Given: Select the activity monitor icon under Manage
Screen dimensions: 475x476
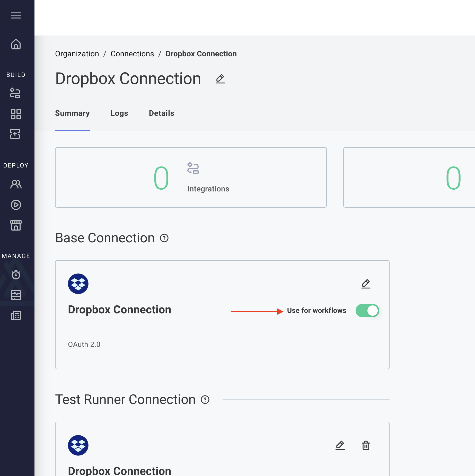Looking at the screenshot, I should [16, 295].
